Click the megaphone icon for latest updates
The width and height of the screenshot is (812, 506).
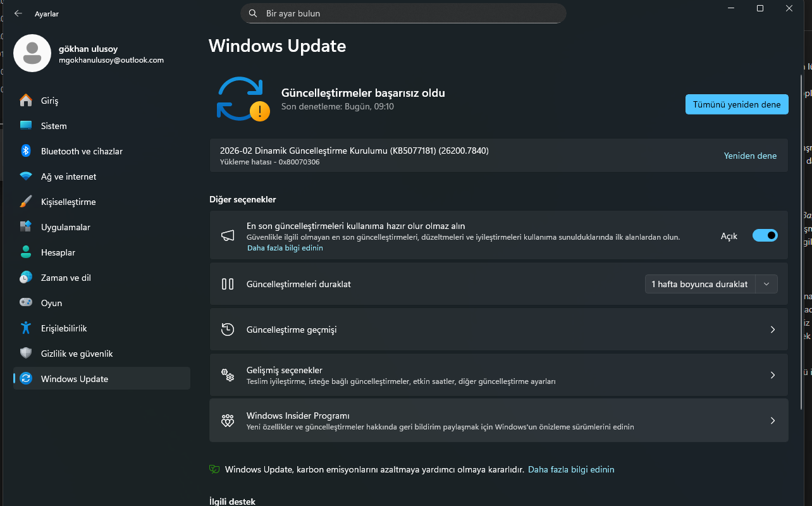228,235
